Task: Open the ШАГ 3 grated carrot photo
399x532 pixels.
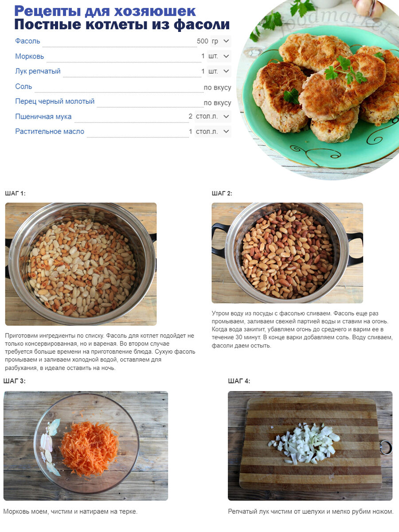Action: point(86,446)
